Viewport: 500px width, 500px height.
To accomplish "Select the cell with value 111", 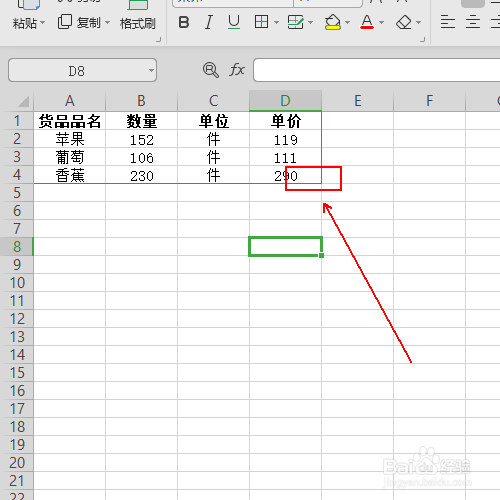I will 285,157.
